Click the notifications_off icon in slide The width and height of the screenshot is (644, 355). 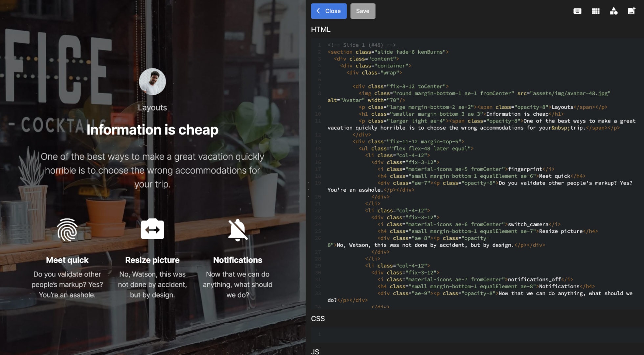coord(237,229)
